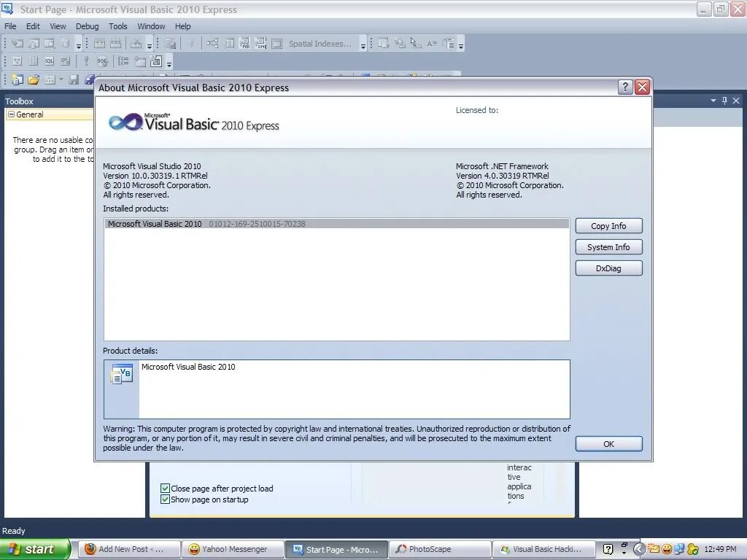Click the question mark help button in About dialog
This screenshot has width=747, height=560.
coord(625,87)
